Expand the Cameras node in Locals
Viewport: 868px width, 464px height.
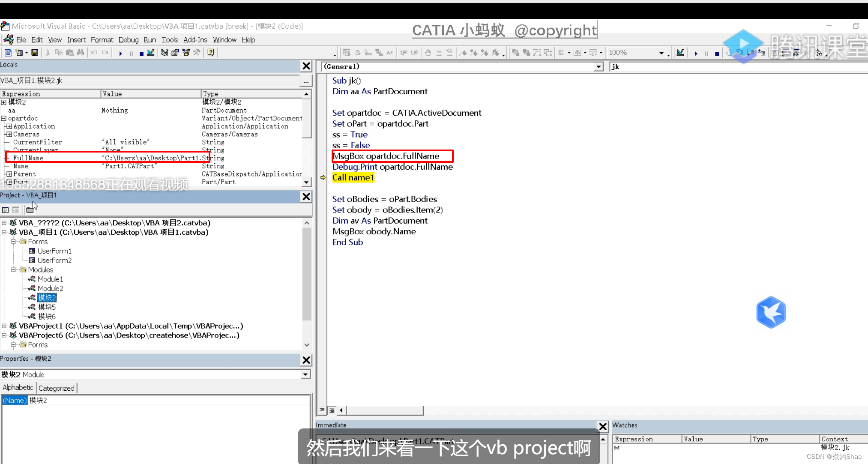click(9, 135)
